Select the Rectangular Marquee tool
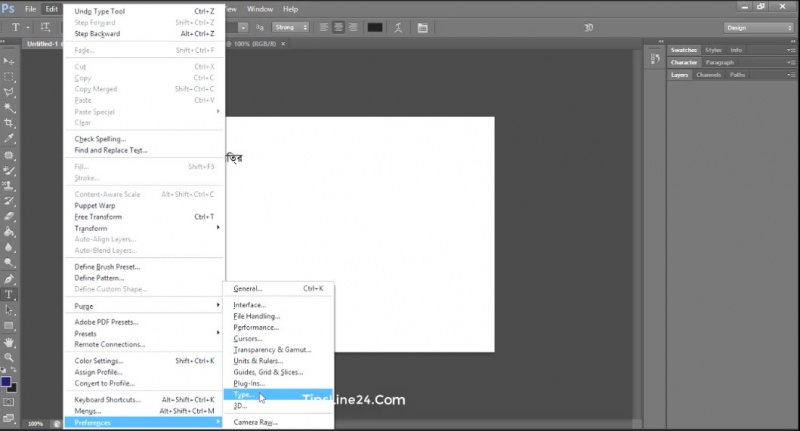This screenshot has width=800, height=431. tap(9, 77)
